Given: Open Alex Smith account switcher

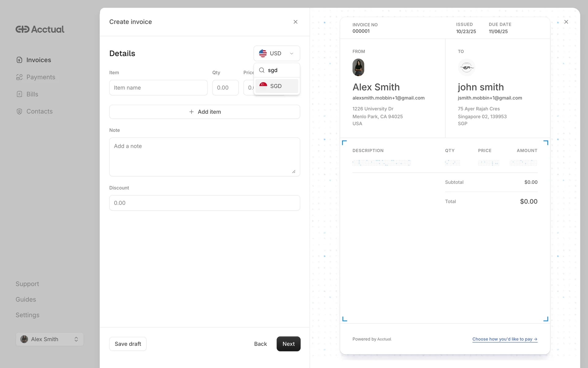Looking at the screenshot, I should (50, 339).
